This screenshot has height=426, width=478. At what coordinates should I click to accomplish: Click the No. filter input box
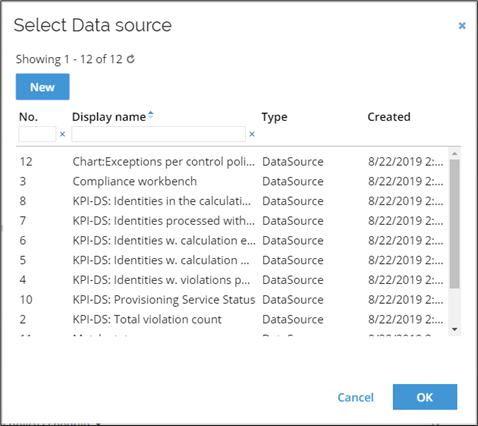click(37, 134)
